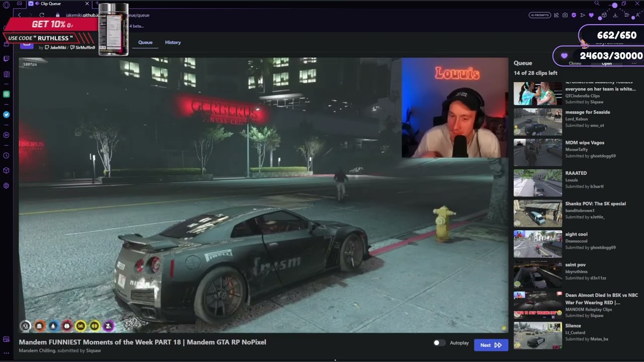Open My Flow send icon
This screenshot has width=644, height=362.
[583, 15]
